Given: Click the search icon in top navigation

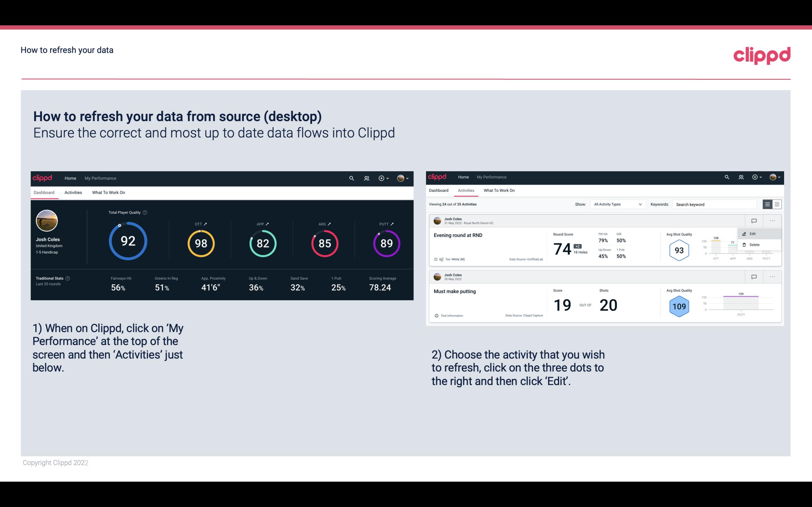Looking at the screenshot, I should click(x=351, y=178).
